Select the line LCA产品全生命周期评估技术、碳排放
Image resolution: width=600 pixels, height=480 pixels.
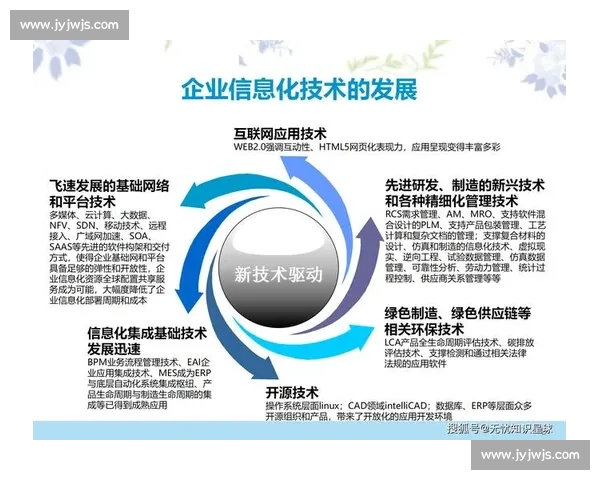pyautogui.click(x=459, y=342)
